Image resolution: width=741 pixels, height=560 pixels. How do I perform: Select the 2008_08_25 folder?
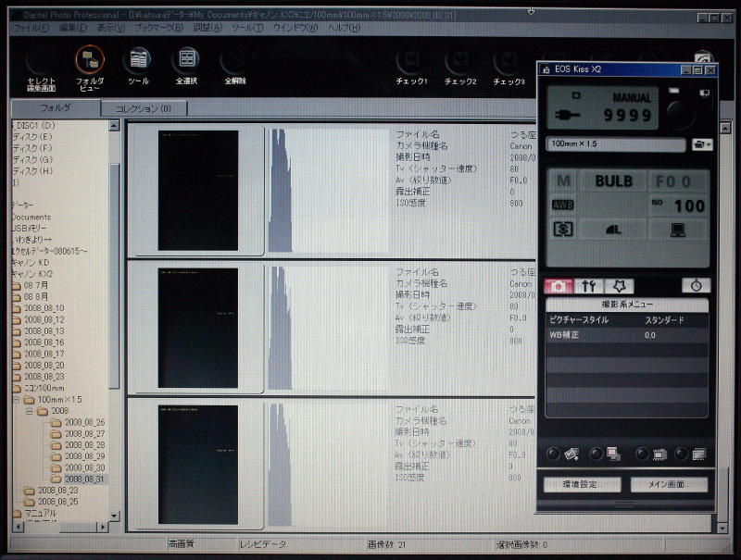57,502
